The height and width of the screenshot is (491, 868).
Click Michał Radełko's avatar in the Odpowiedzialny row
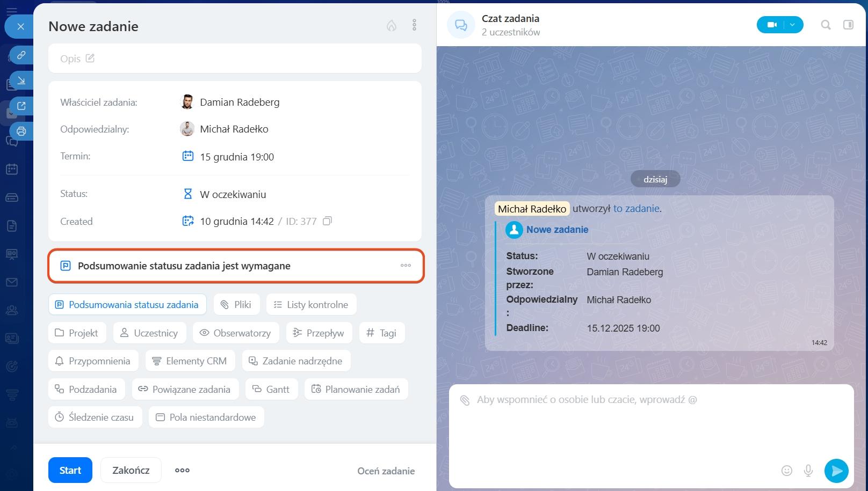187,129
